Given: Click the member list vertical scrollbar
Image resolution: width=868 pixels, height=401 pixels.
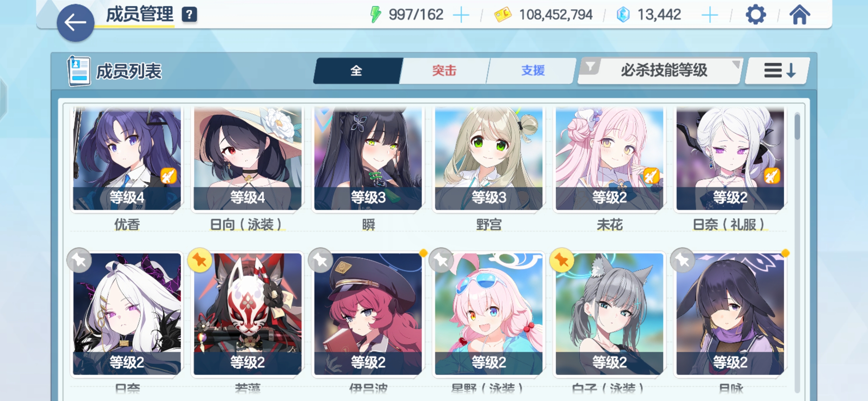Looking at the screenshot, I should pyautogui.click(x=797, y=252).
